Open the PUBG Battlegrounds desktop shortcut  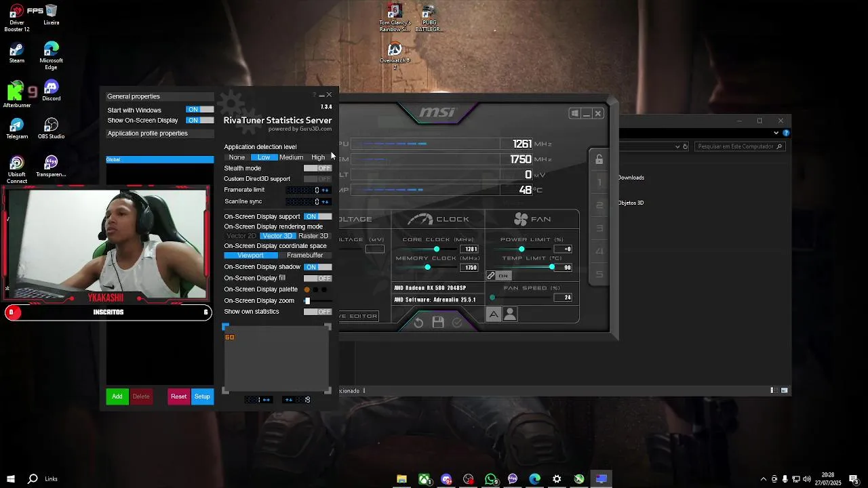(x=429, y=18)
